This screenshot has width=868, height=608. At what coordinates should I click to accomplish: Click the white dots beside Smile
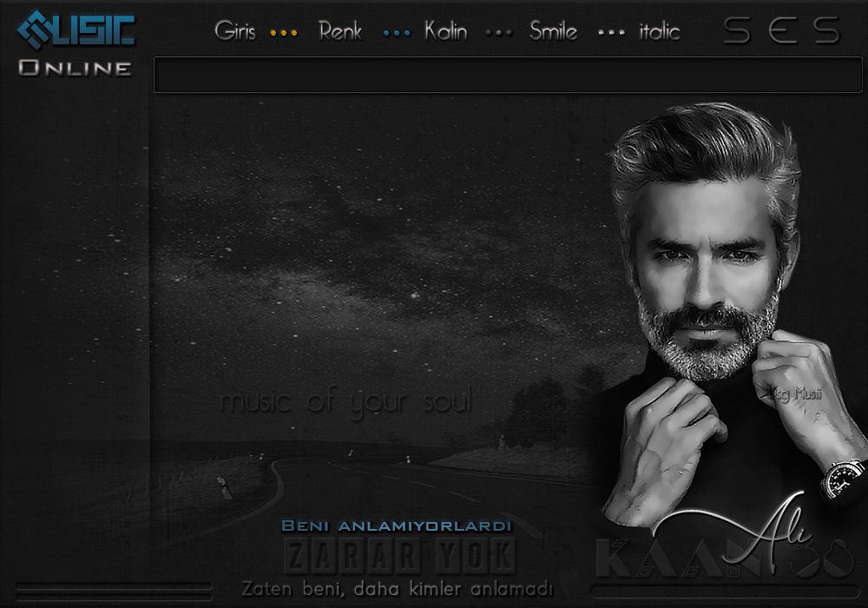[612, 33]
